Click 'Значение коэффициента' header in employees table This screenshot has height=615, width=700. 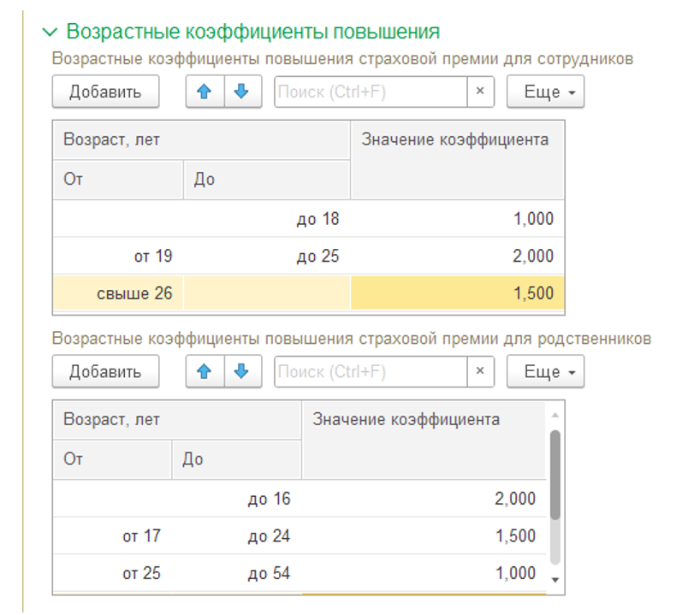[x=455, y=139]
